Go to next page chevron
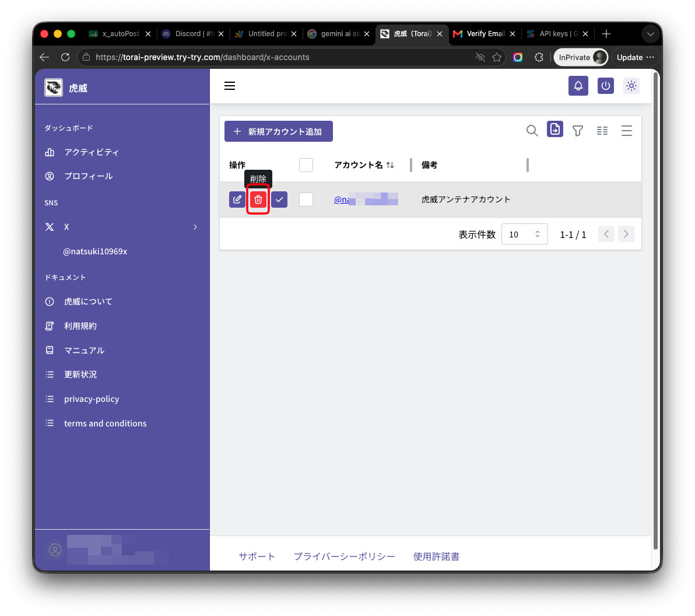 click(x=626, y=234)
